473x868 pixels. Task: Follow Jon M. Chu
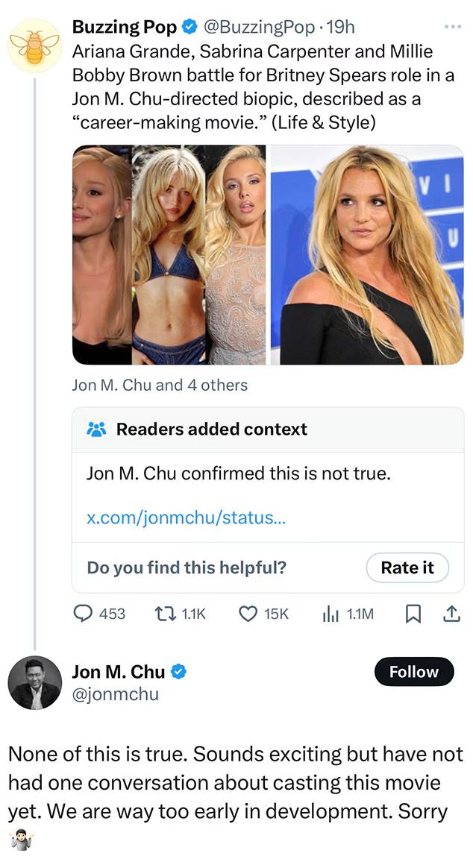(413, 672)
